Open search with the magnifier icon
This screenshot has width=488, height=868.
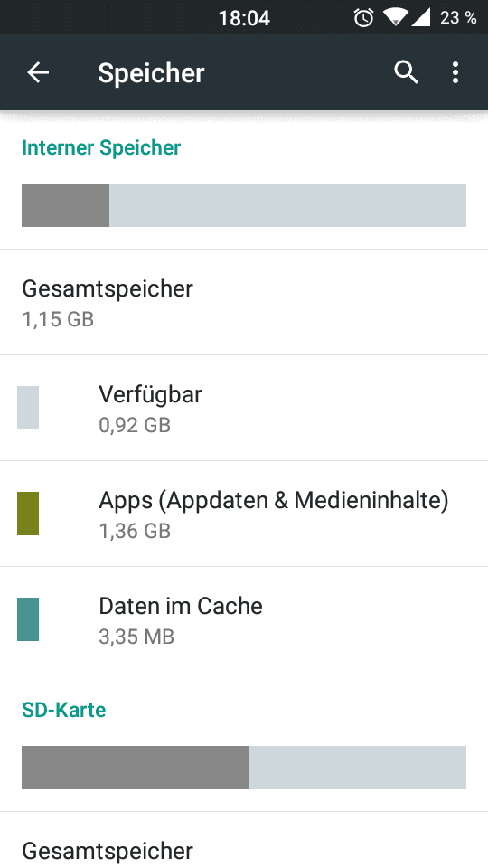406,72
